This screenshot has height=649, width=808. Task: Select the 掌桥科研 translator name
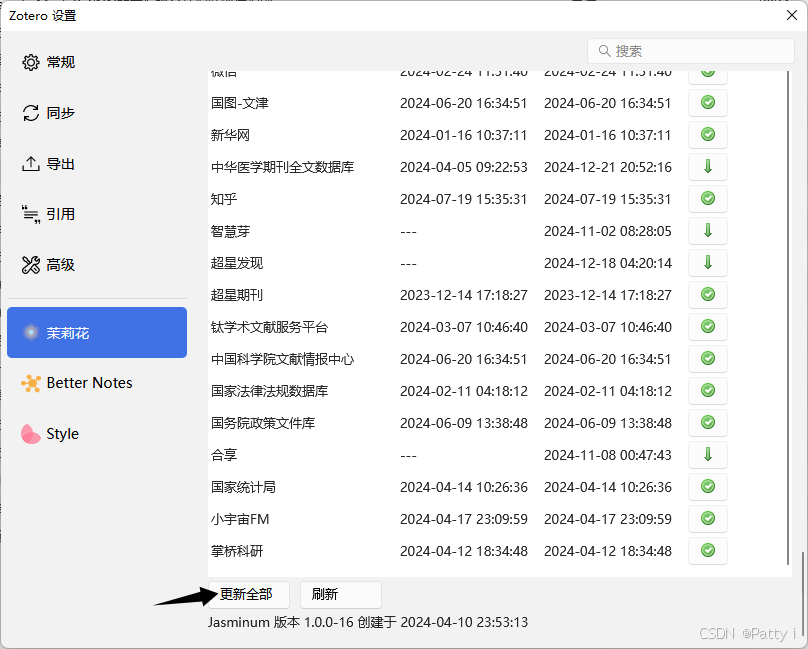pyautogui.click(x=237, y=551)
